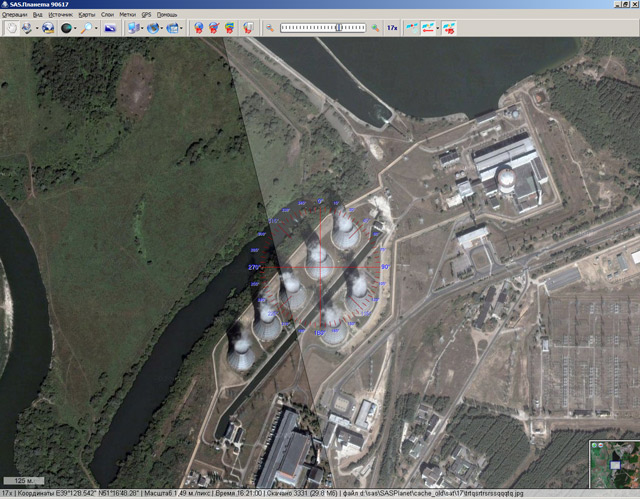Click the zoom out magnifier icon
The width and height of the screenshot is (640, 499).
click(x=270, y=29)
